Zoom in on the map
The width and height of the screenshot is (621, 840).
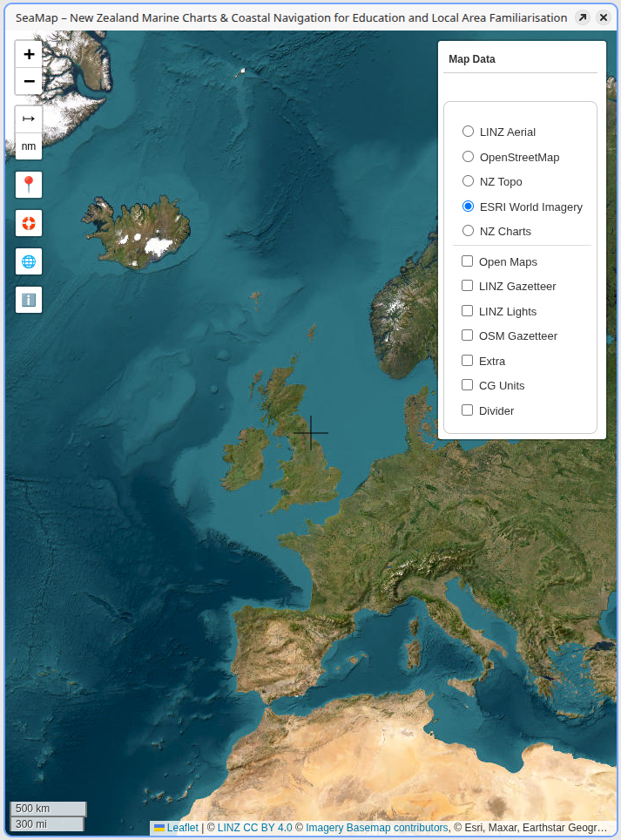point(29,54)
